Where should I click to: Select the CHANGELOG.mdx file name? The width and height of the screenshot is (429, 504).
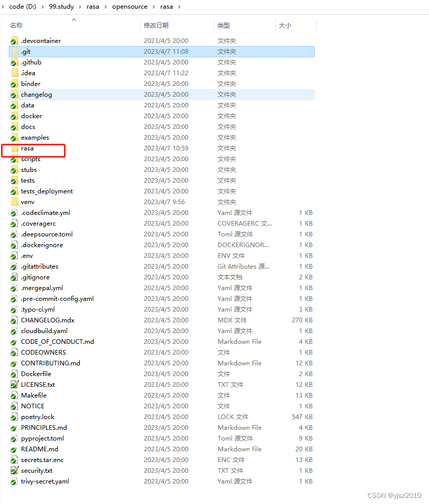click(48, 320)
